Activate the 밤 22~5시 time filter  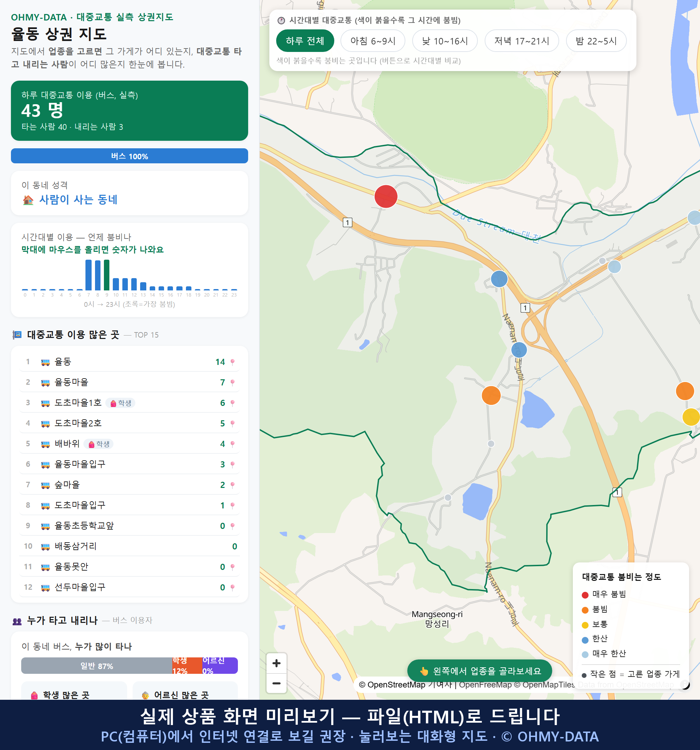click(x=596, y=41)
